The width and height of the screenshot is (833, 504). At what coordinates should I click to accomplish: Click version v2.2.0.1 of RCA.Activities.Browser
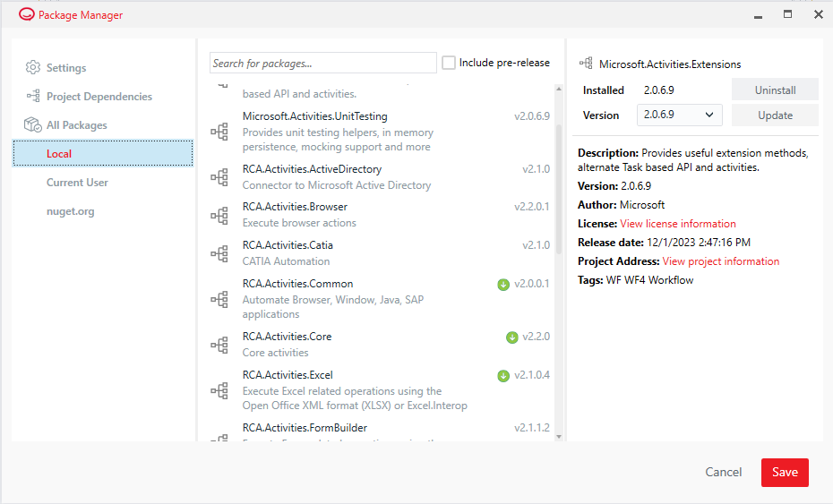click(532, 207)
